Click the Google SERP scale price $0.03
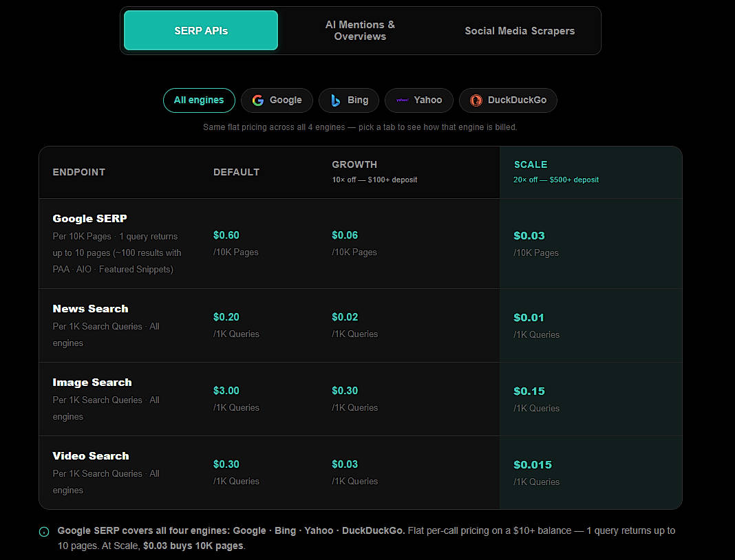The height and width of the screenshot is (560, 735). click(529, 236)
